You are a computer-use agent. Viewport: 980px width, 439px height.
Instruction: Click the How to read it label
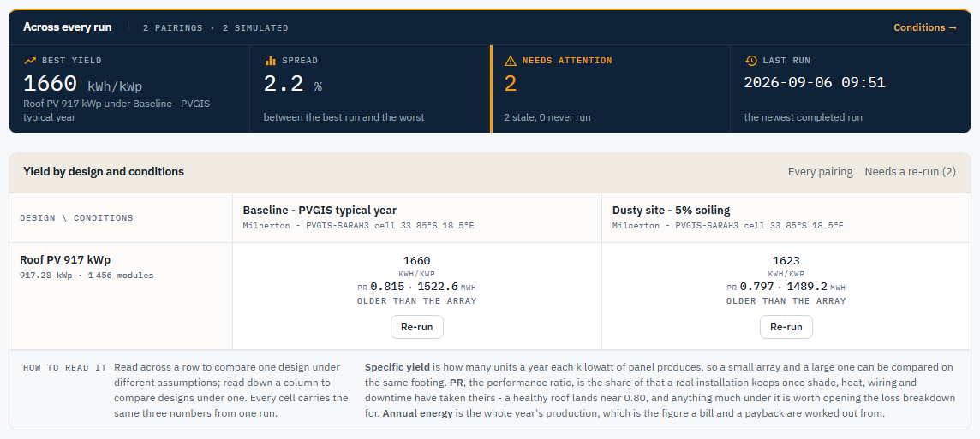tap(65, 368)
